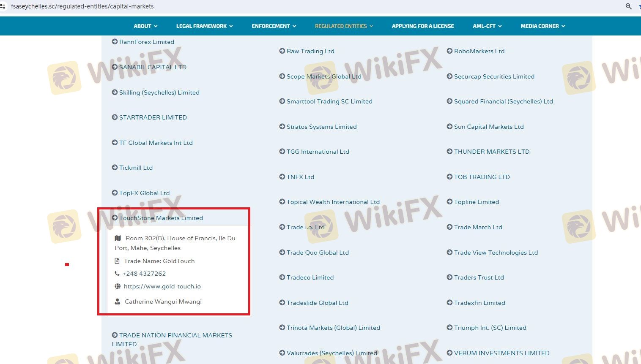Image resolution: width=641 pixels, height=364 pixels.
Task: Expand the ABOUT dropdown menu
Action: (x=145, y=26)
